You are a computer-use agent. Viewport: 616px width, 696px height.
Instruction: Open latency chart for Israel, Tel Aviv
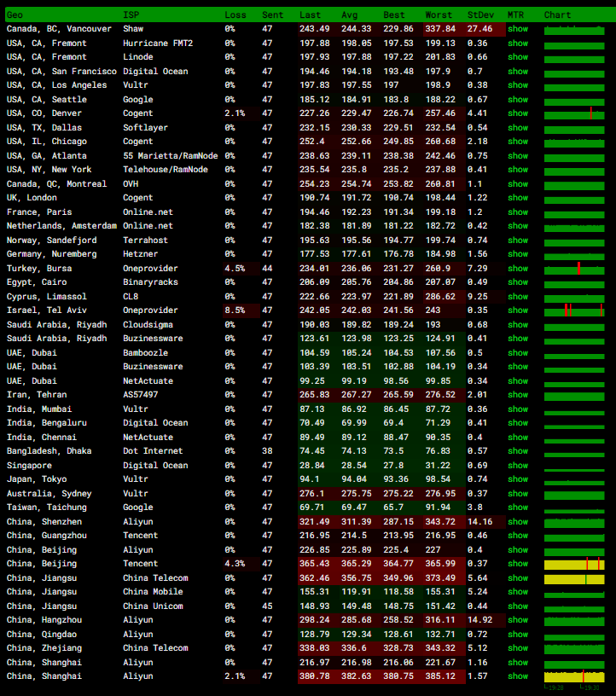[574, 310]
